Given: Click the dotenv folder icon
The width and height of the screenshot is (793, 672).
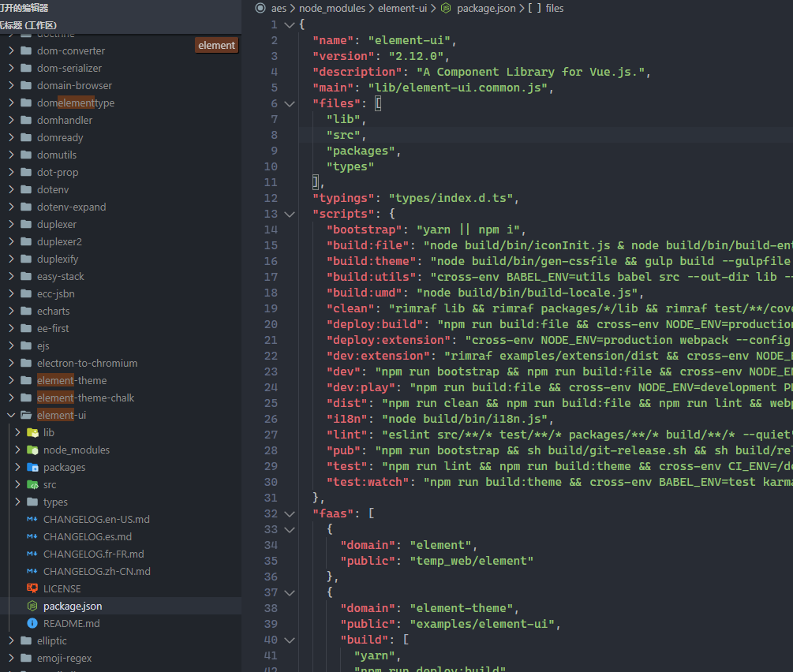Looking at the screenshot, I should [x=26, y=189].
